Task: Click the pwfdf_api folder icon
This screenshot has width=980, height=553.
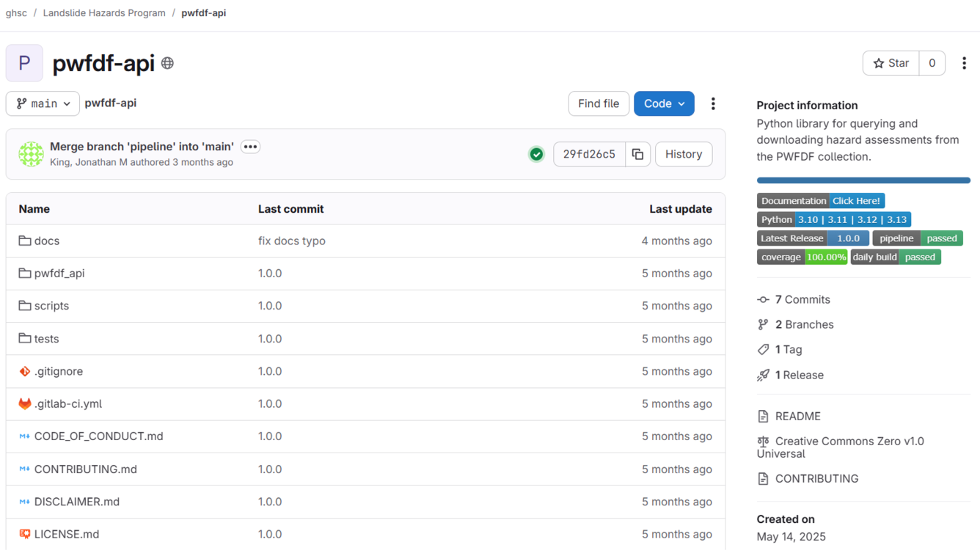Action: pos(25,273)
